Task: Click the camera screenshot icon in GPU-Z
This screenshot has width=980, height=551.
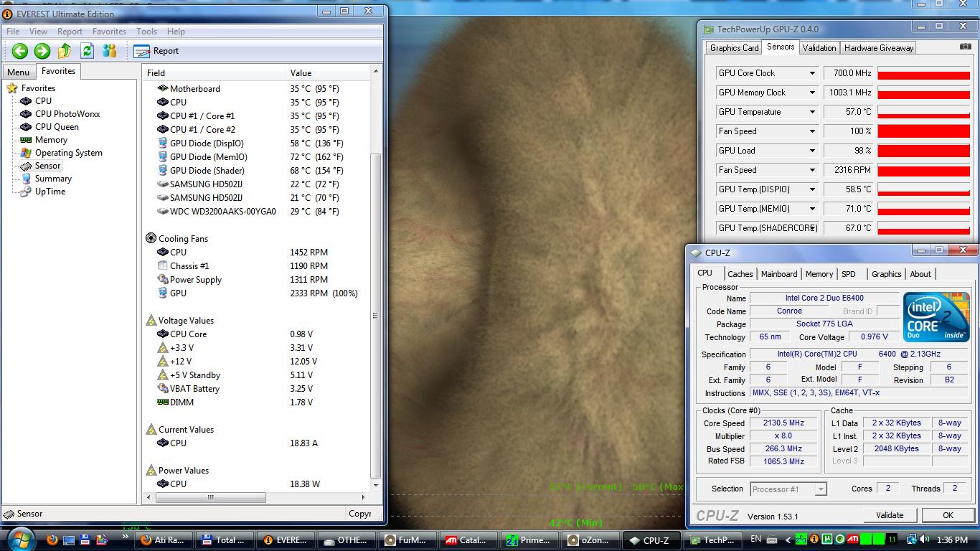Action: point(965,47)
